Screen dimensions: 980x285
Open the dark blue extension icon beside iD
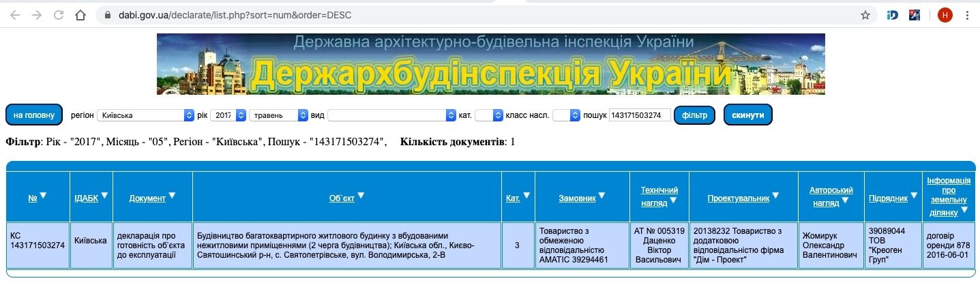915,14
